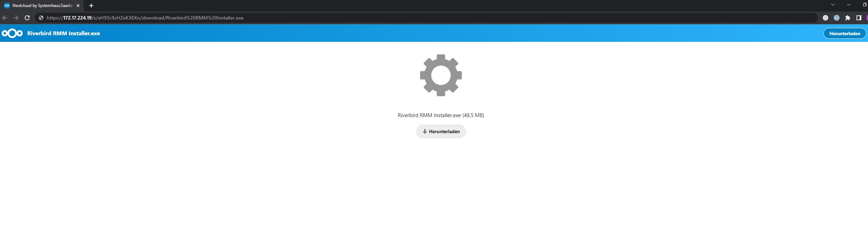Click the site info icon in address bar
The width and height of the screenshot is (868, 251).
point(41,18)
